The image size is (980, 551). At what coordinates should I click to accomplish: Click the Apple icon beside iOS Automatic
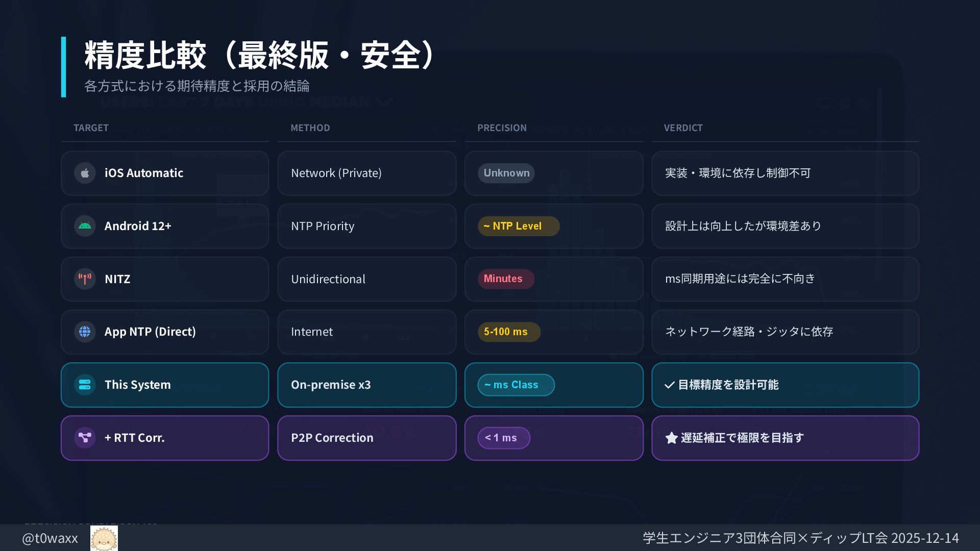tap(85, 173)
